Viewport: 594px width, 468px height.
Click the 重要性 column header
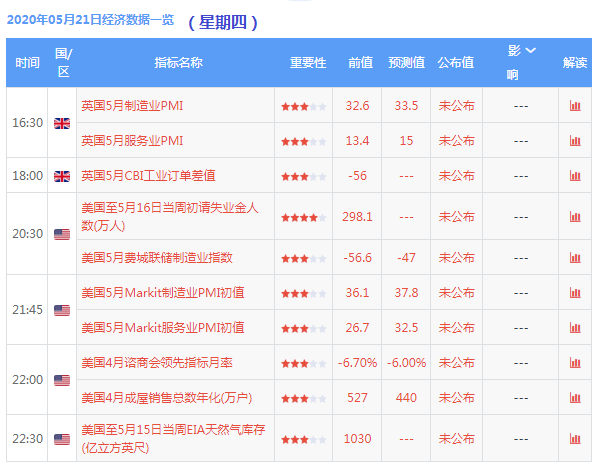(x=308, y=63)
